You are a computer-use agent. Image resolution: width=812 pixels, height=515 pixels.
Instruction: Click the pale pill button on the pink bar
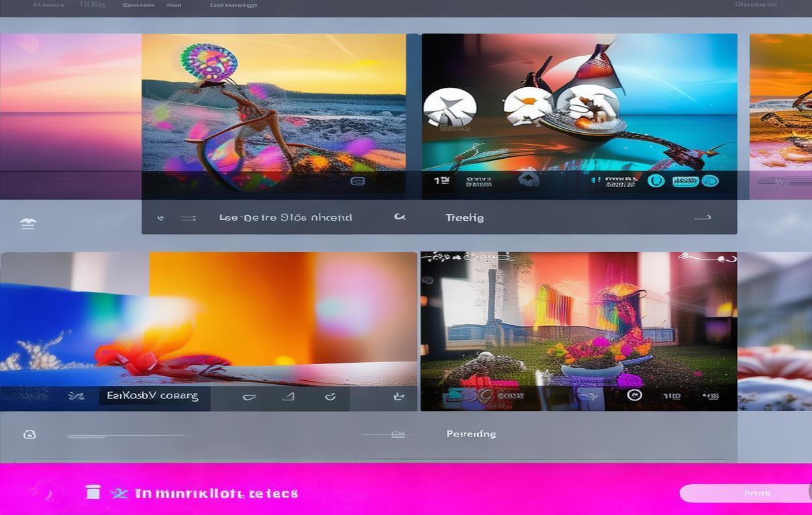click(x=746, y=494)
